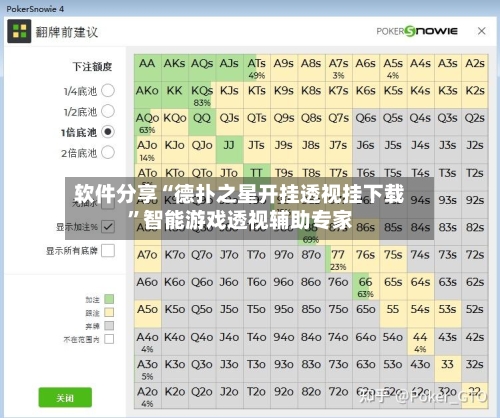This screenshot has height=418, width=500.
Task: Select the 82s hand cell
Action: pos(475,232)
